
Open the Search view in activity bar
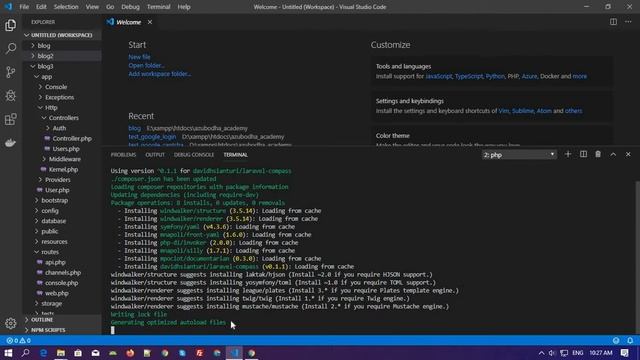coord(11,49)
